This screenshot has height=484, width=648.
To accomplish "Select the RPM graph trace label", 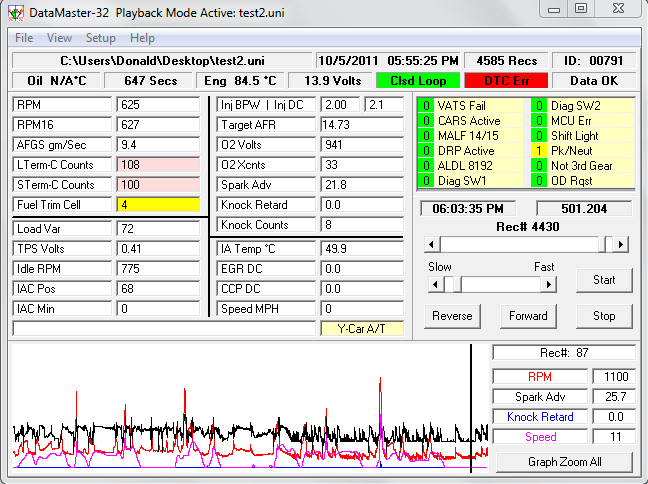I will coord(540,377).
